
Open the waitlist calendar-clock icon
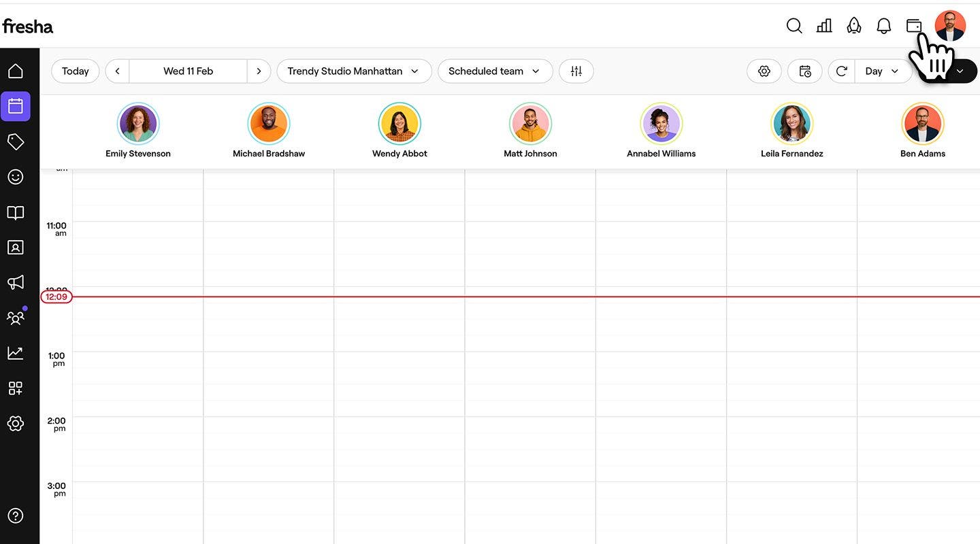[x=805, y=71]
